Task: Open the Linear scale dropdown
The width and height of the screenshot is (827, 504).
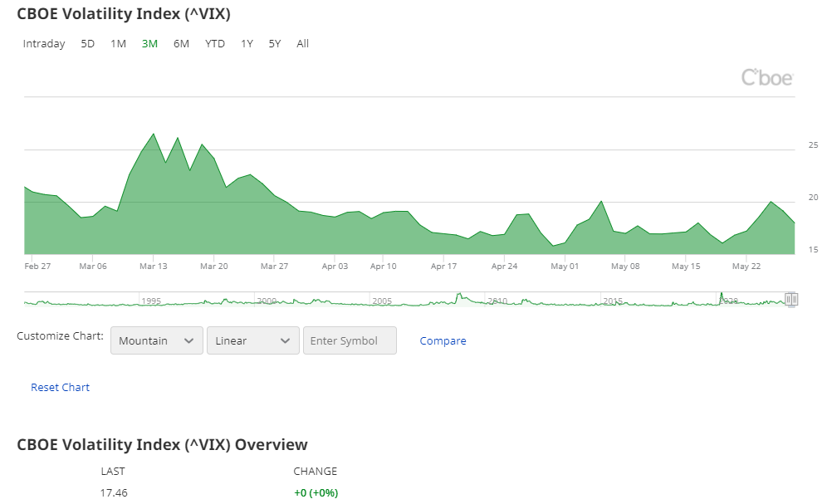Action: [253, 340]
